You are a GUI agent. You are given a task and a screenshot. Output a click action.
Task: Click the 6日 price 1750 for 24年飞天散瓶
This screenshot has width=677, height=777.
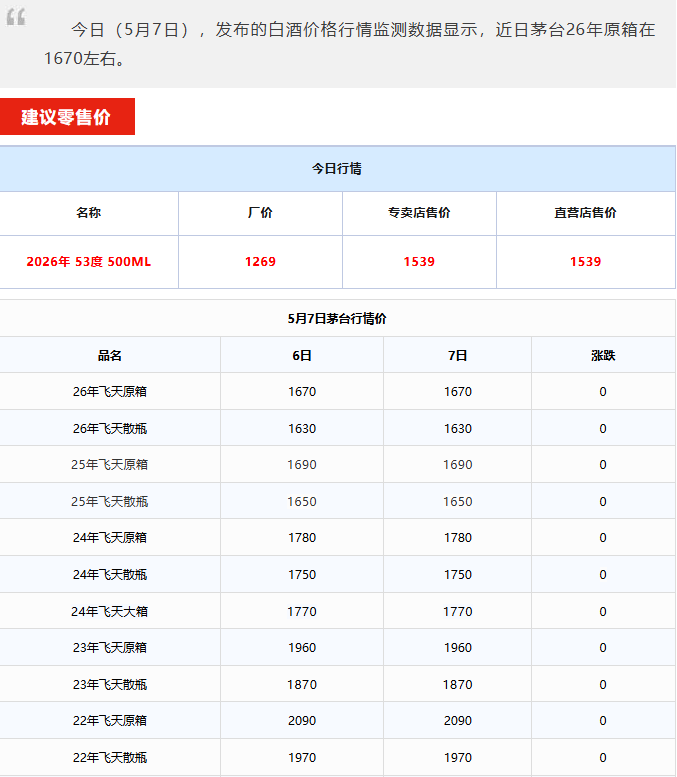tap(302, 574)
